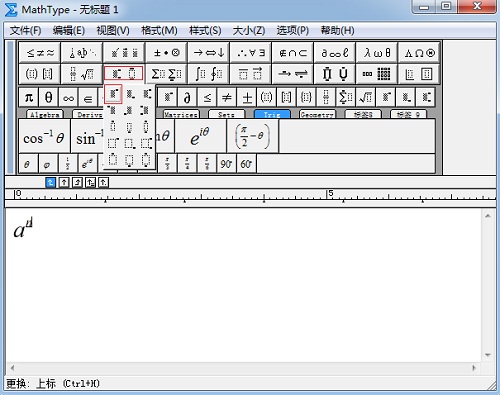Select the superscript template in the dropdown
Viewport: 500px width, 395px height.
coord(113,94)
